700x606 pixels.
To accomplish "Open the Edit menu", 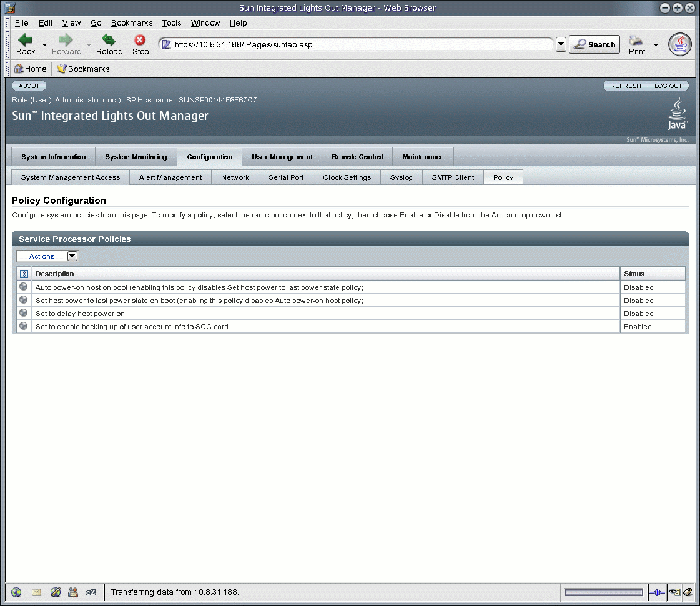I will [x=46, y=22].
